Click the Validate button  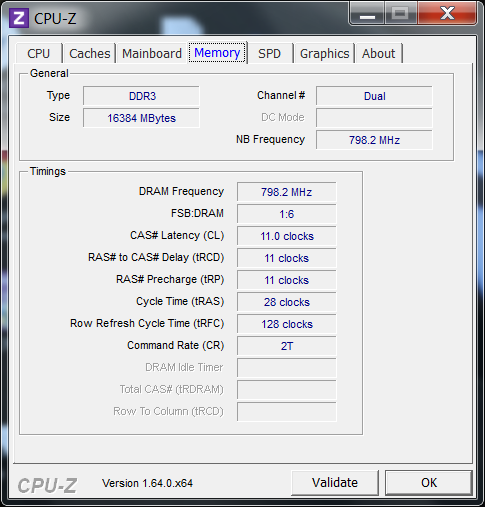[335, 483]
